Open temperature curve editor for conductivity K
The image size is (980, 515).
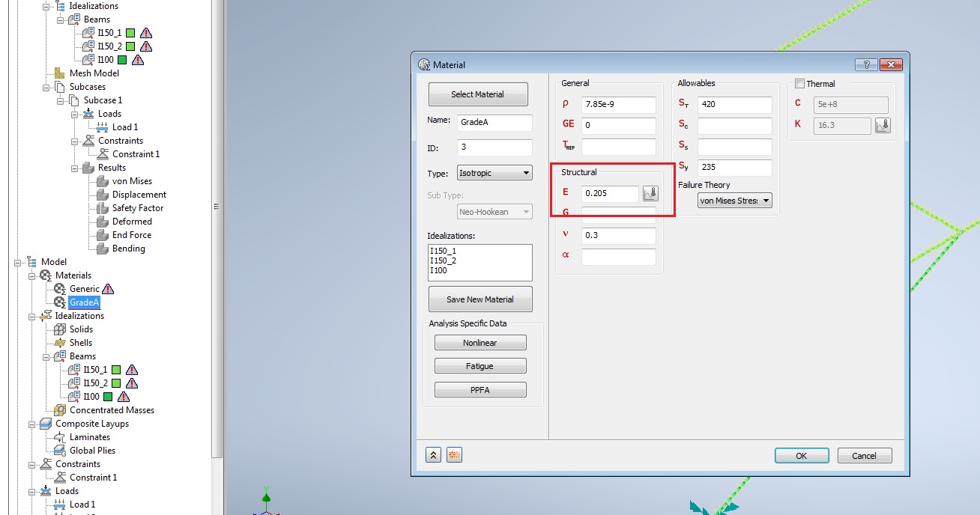pos(883,126)
